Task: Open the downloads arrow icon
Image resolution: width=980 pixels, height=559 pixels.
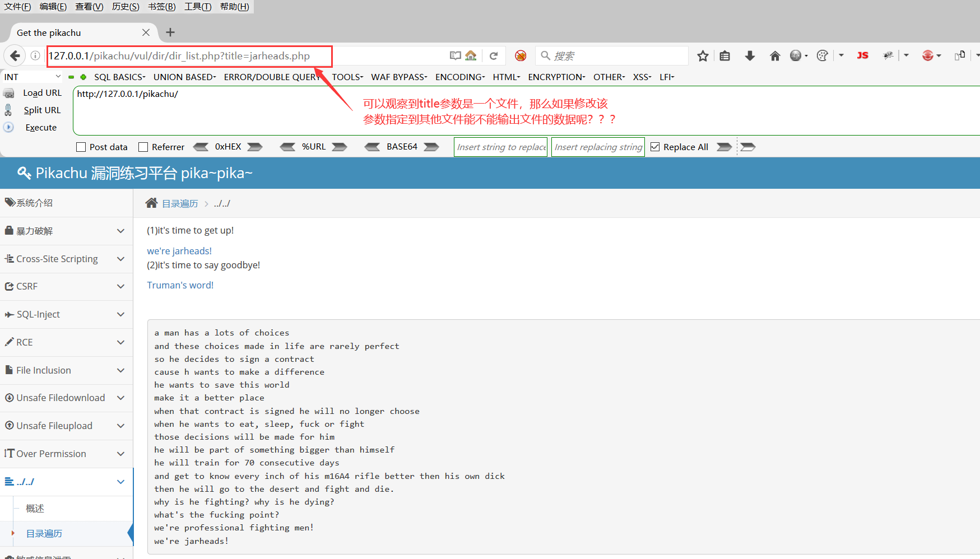Action: pos(750,55)
